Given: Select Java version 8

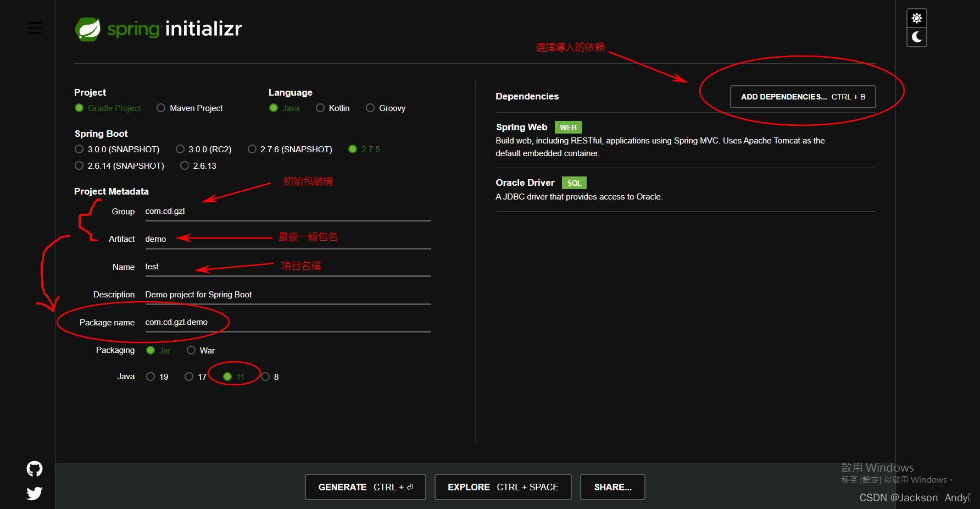Looking at the screenshot, I should click(x=270, y=377).
